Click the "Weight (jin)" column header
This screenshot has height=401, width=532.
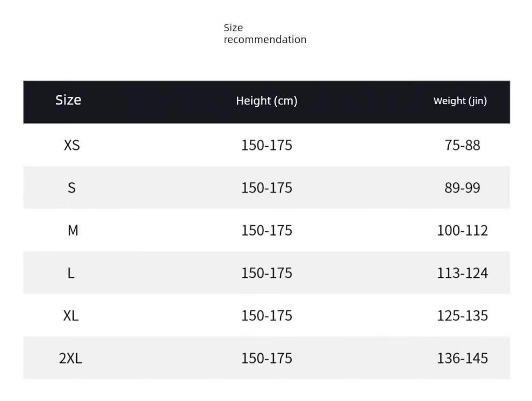coord(460,101)
